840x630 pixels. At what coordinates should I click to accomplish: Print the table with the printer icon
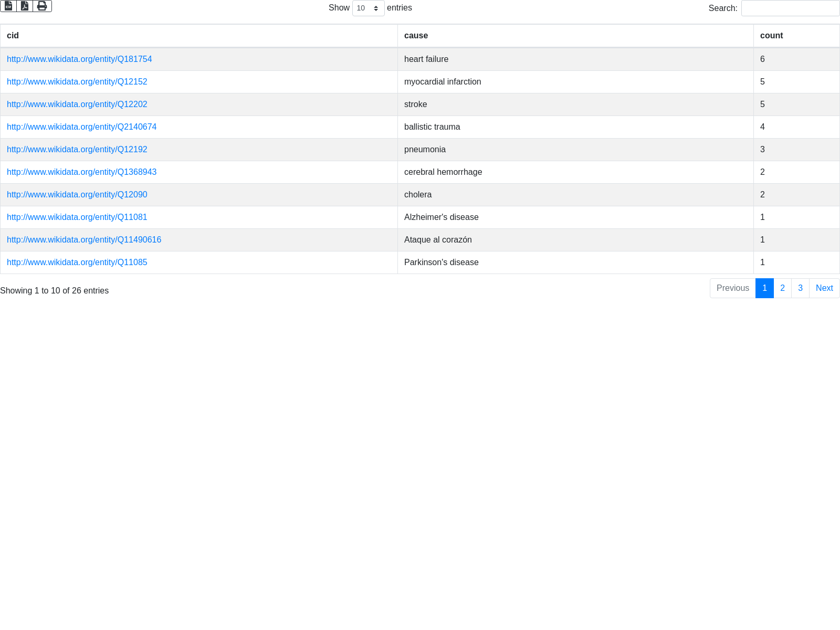[42, 6]
